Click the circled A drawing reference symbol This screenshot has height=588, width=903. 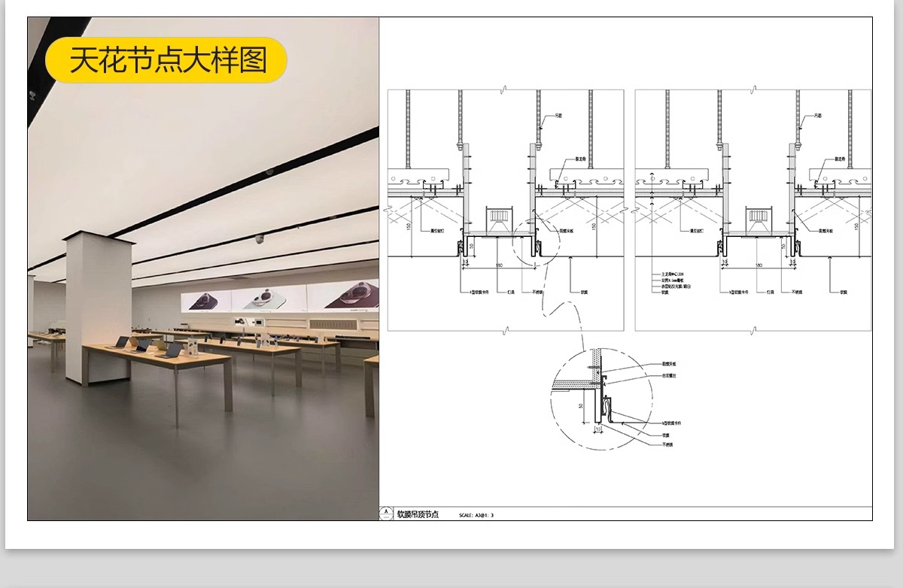386,512
